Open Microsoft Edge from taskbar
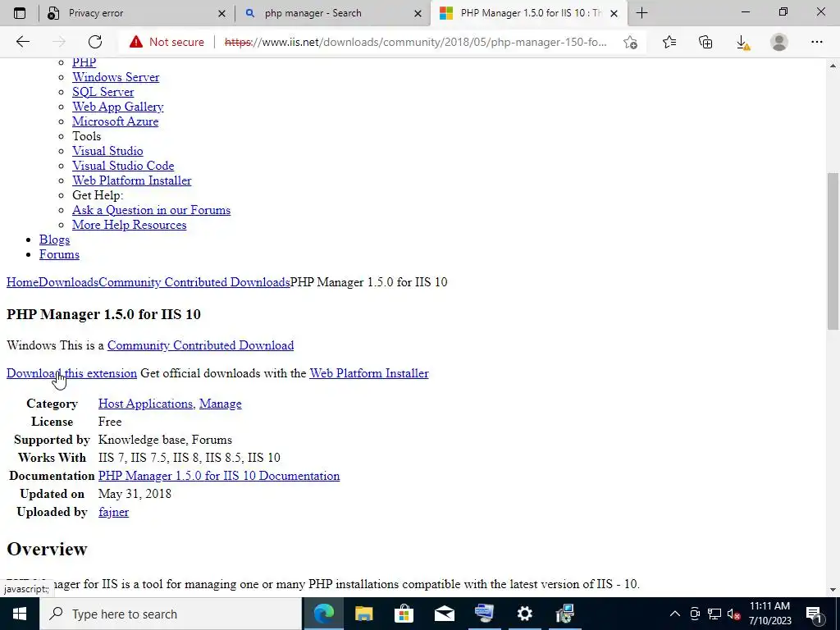This screenshot has width=840, height=630. [323, 614]
